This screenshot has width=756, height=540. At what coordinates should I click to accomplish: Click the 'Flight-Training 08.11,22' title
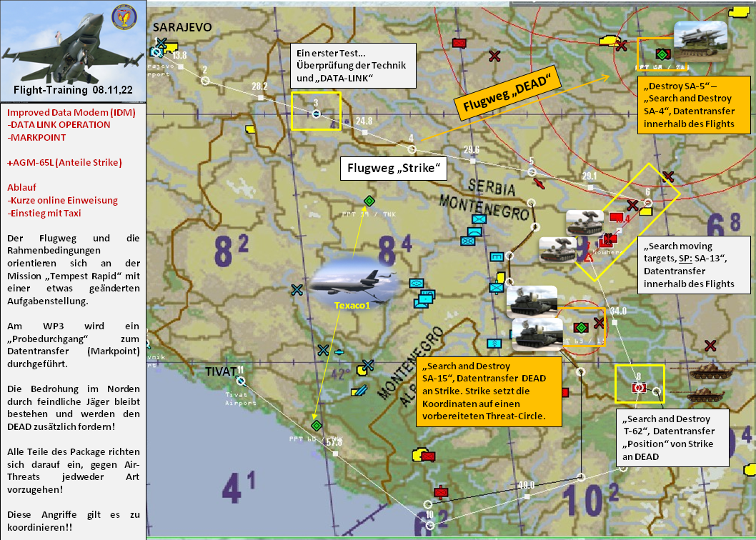coord(73,90)
